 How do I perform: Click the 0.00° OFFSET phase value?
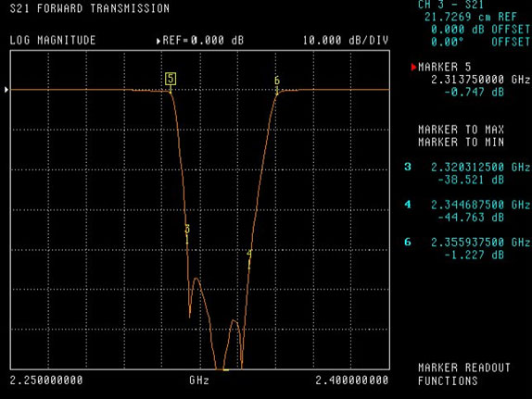tap(480, 42)
